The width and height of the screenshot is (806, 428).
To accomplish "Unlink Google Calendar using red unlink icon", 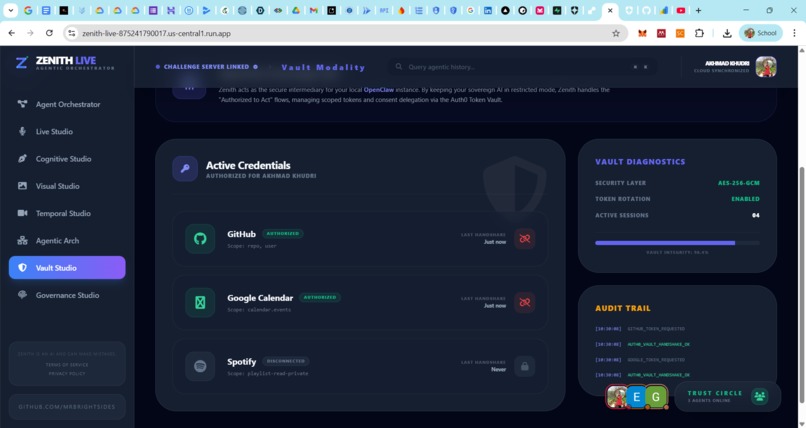I will click(524, 302).
